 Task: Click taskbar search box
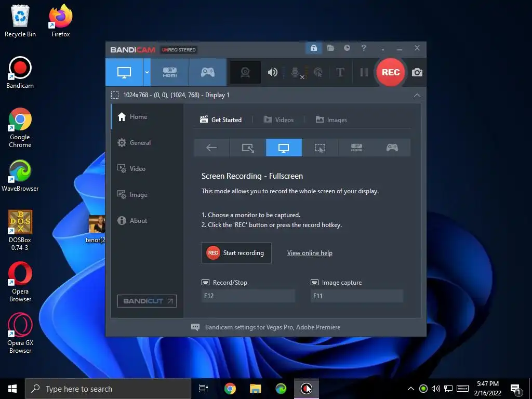tap(108, 389)
